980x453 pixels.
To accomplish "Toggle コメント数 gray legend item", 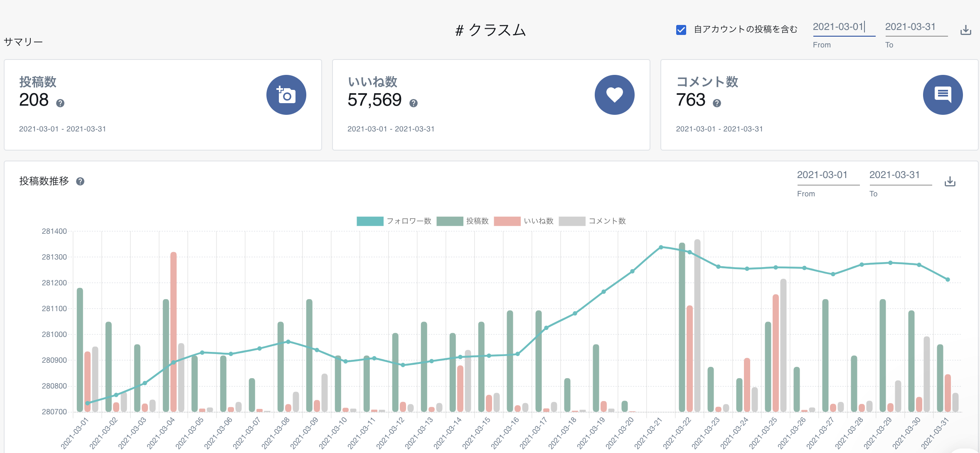I will click(572, 221).
